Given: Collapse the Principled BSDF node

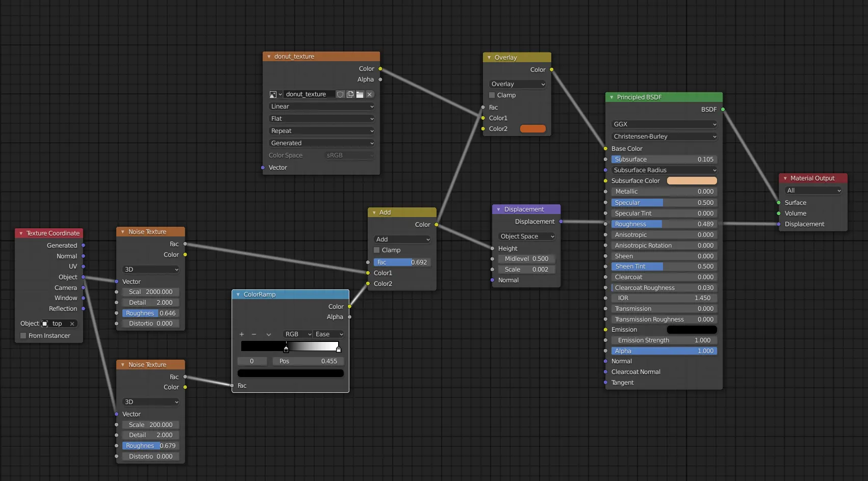Looking at the screenshot, I should click(611, 97).
